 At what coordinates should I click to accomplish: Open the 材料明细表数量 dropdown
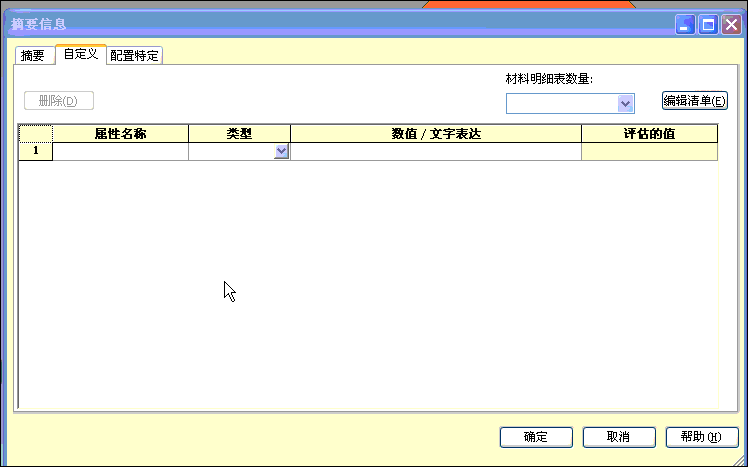[625, 104]
